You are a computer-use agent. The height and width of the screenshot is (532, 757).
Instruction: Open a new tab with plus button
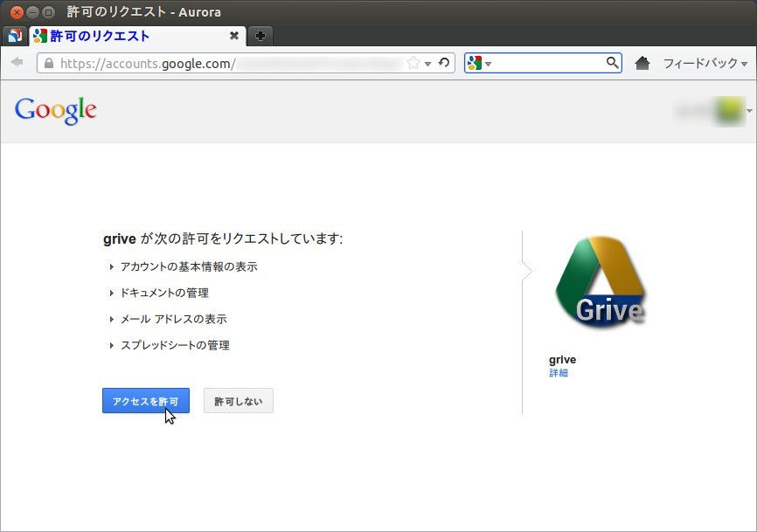[x=260, y=36]
